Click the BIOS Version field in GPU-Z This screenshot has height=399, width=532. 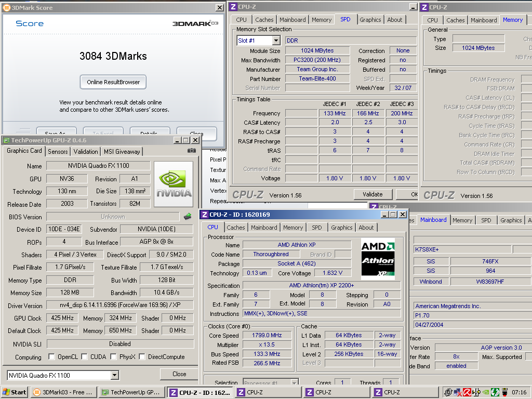pyautogui.click(x=113, y=217)
